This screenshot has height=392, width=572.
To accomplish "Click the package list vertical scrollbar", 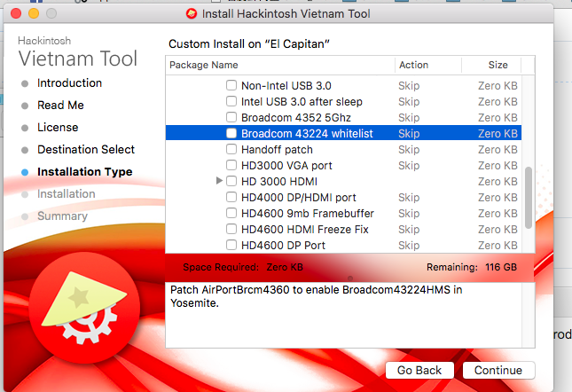I will 529,195.
